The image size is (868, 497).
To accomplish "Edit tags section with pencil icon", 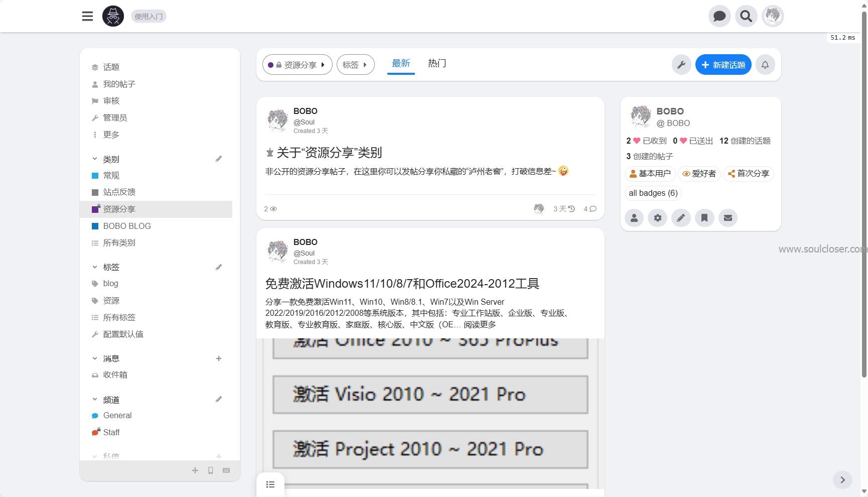I will pyautogui.click(x=219, y=267).
